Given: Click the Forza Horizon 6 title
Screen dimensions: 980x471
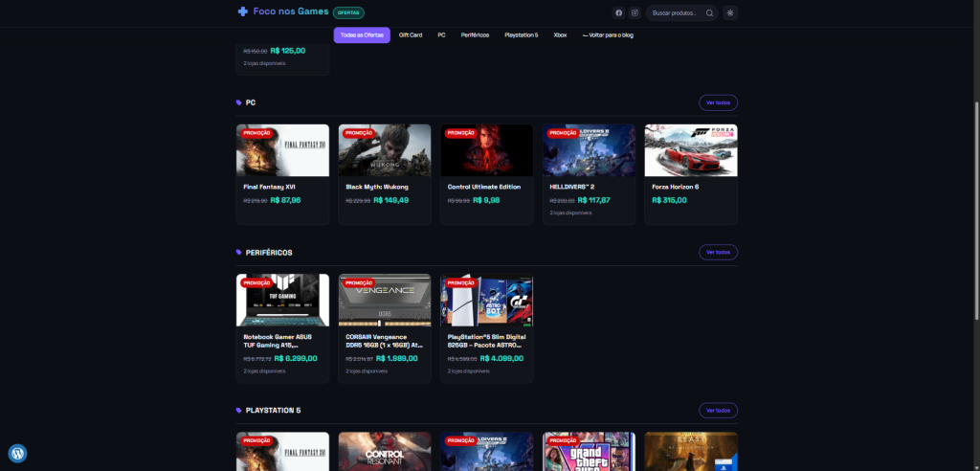Looking at the screenshot, I should pos(675,187).
